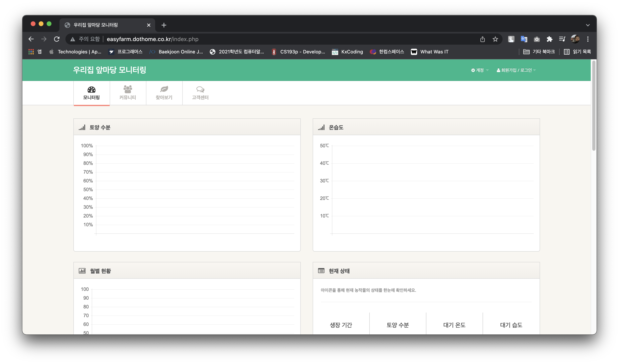Click the 월별 현황 bar chart icon
Image resolution: width=619 pixels, height=364 pixels.
point(82,271)
